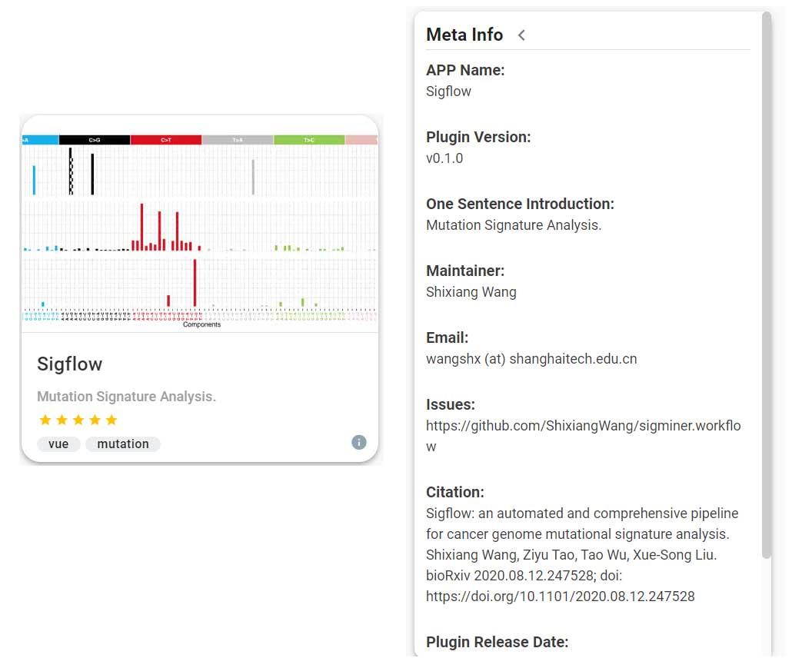Click the maintainer email address text
The width and height of the screenshot is (812, 668).
pyautogui.click(x=531, y=359)
